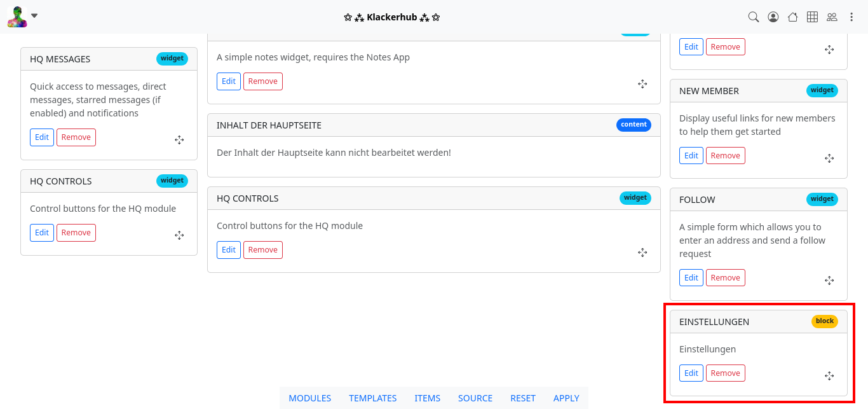Screen dimensions: 868x409
Task: Open the Items menu
Action: click(x=427, y=398)
